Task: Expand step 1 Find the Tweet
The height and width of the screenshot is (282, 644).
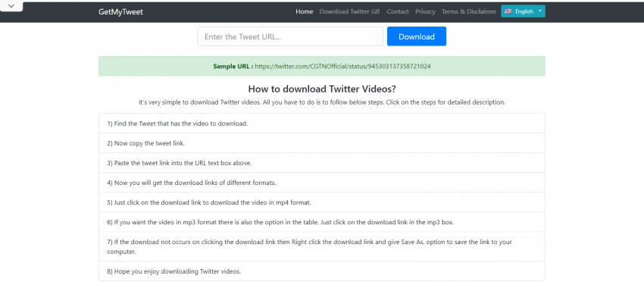Action: (x=322, y=124)
